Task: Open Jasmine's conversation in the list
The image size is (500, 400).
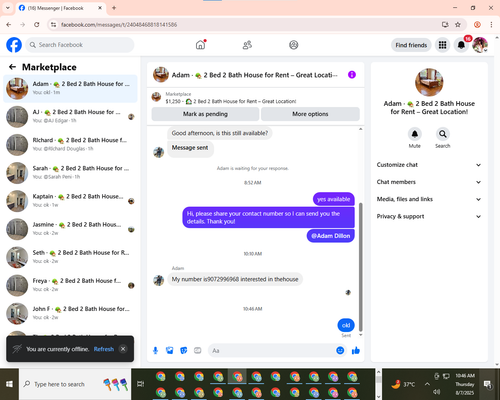Action: [70, 229]
